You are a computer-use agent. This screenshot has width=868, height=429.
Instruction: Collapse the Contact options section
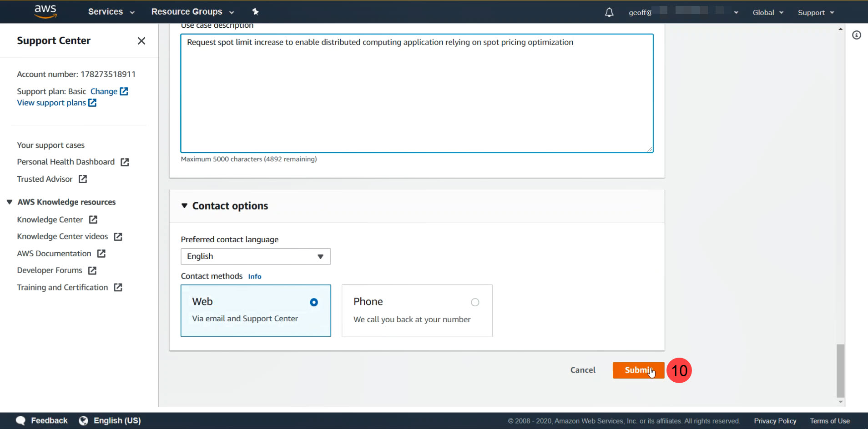click(184, 205)
